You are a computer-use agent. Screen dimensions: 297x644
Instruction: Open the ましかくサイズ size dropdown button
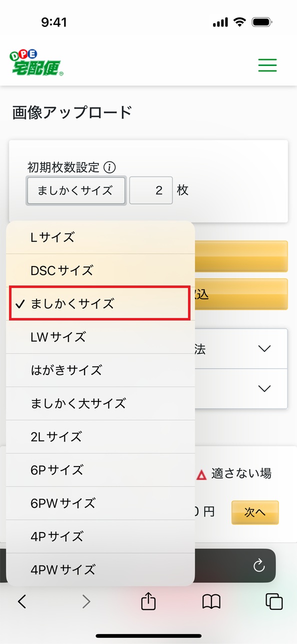pos(76,190)
